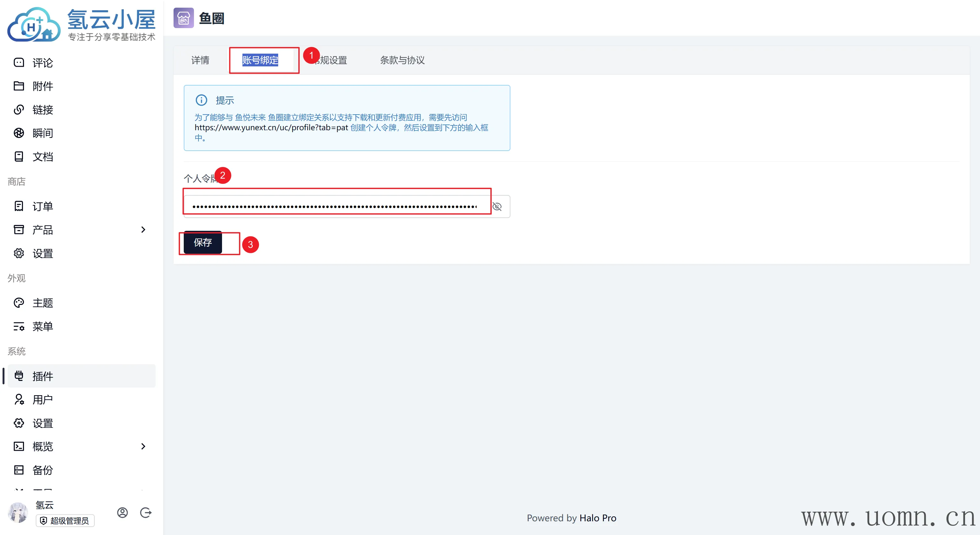Click the Themes palette icon

(19, 303)
